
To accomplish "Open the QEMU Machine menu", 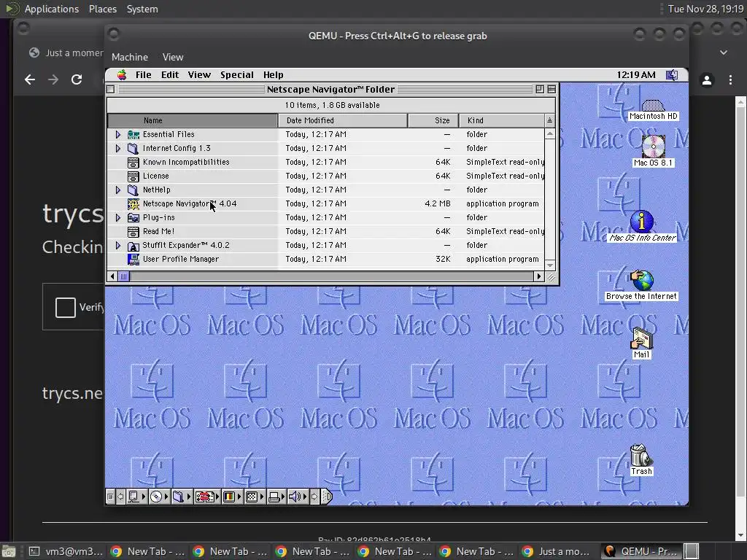I will coord(130,57).
